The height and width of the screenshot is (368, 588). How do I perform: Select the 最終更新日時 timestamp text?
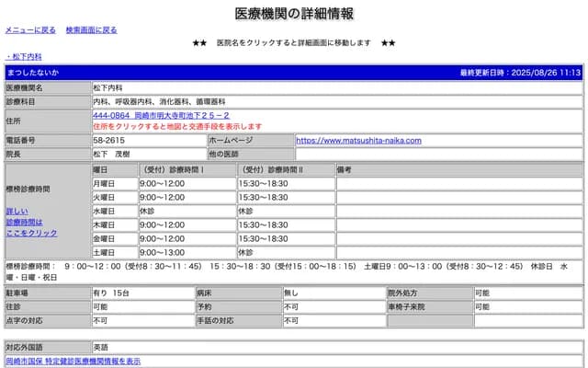pyautogui.click(x=520, y=72)
